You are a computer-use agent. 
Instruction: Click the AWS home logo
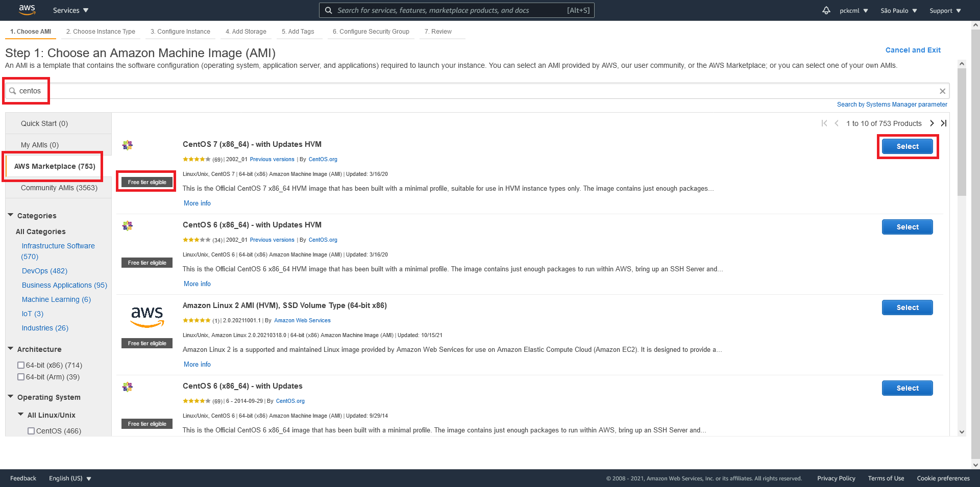pyautogui.click(x=27, y=10)
